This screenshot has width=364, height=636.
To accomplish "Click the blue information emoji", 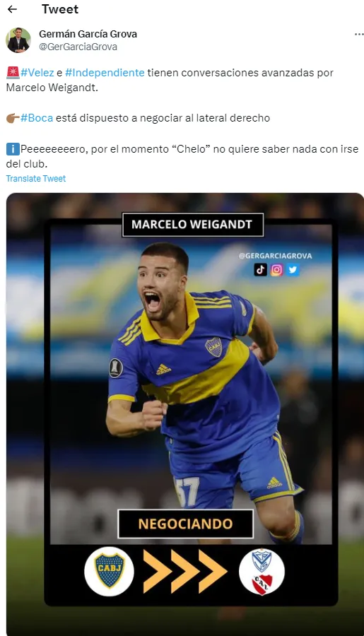I will [13, 149].
